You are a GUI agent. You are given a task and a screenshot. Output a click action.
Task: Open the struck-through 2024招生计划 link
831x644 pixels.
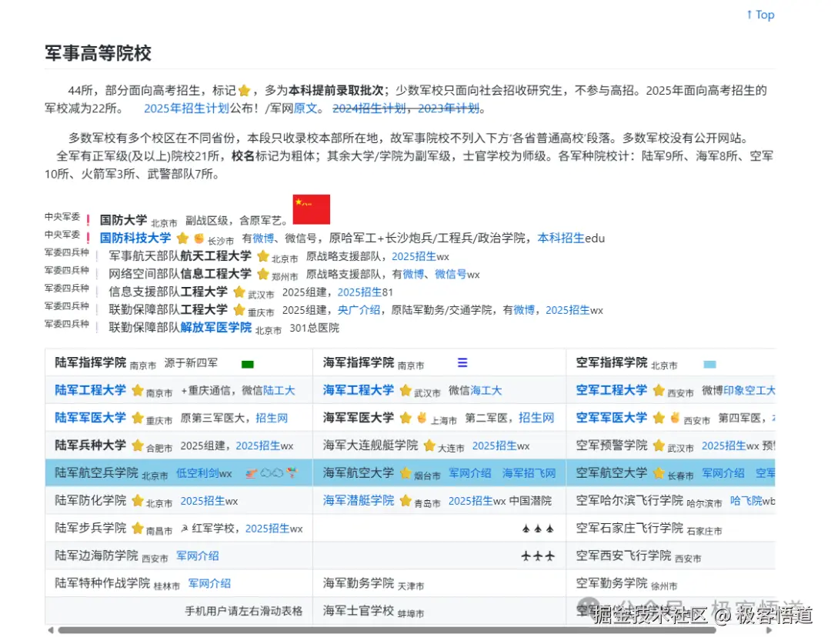369,108
